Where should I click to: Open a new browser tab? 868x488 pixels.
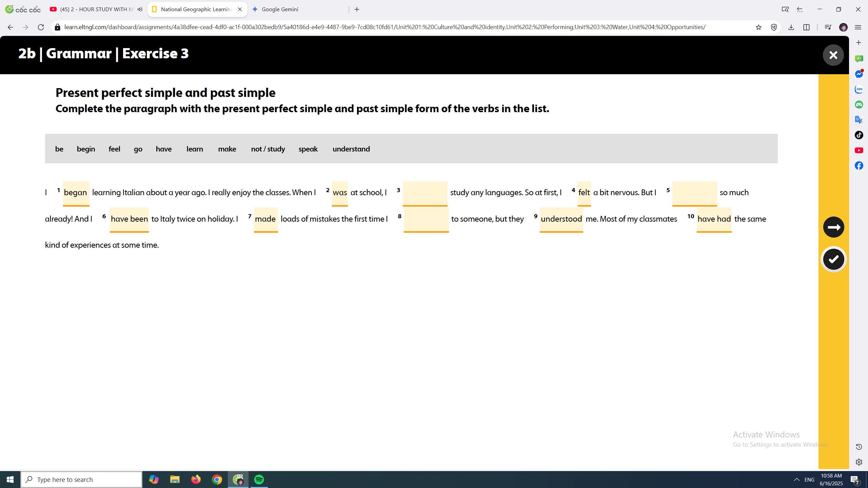357,9
